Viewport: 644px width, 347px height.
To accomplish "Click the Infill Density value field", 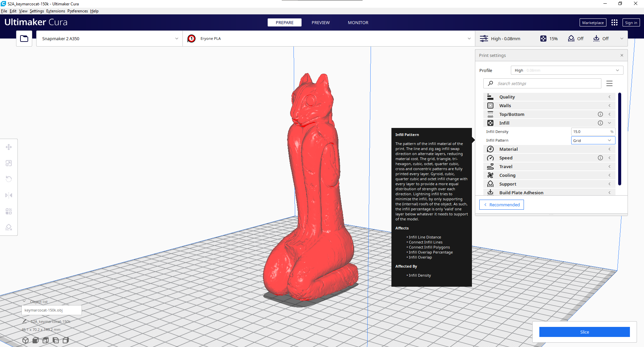I will [x=593, y=132].
